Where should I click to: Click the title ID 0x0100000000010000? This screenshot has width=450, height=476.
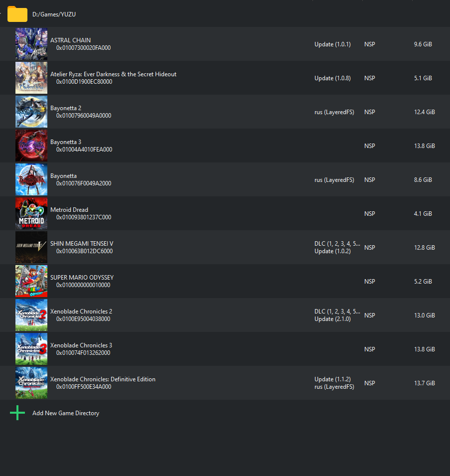[x=83, y=285]
